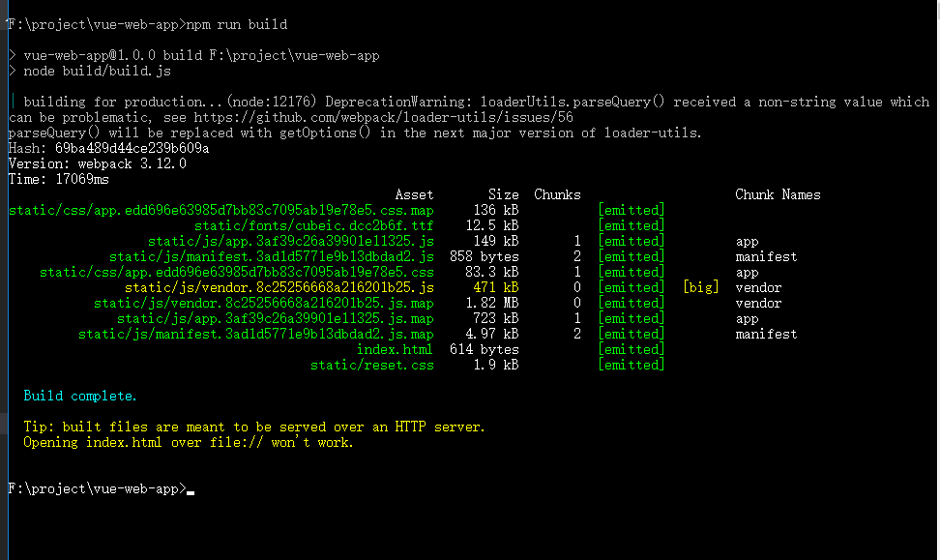
Task: Click the '1.82 MB' size value
Action: point(492,304)
